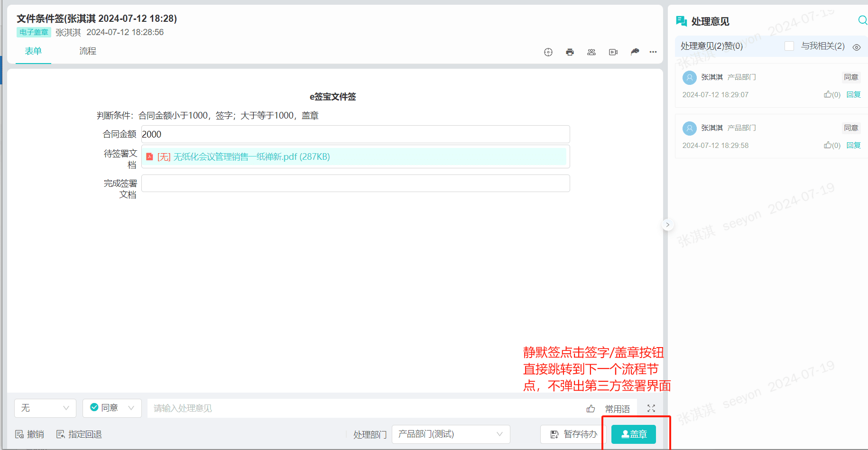Start a video meeting via the camera icon

pos(613,52)
